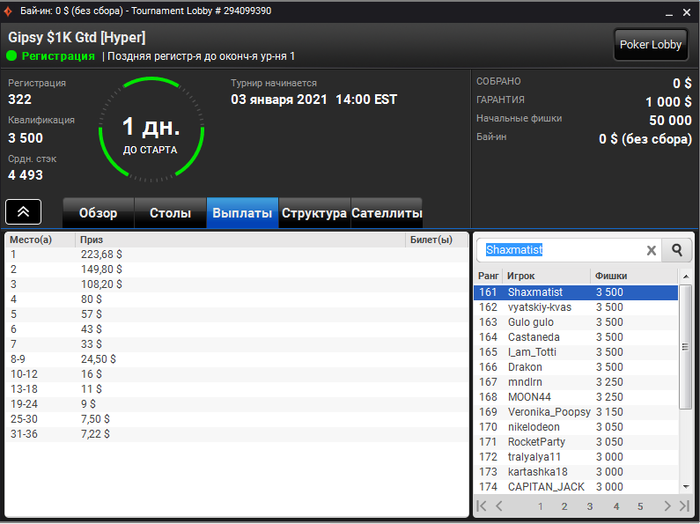Open page 3 of player list
The width and height of the screenshot is (700, 524).
click(590, 507)
